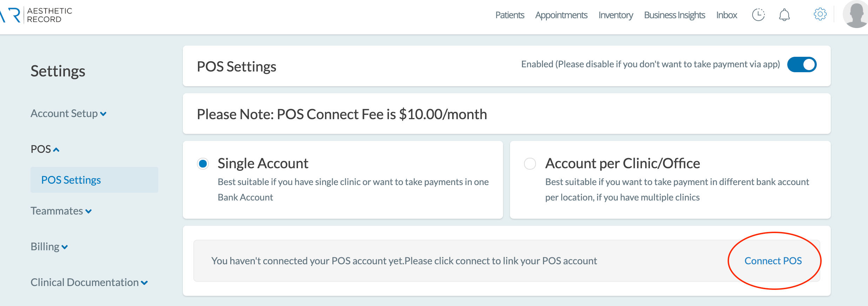
Task: Collapse the POS sidebar section
Action: click(x=45, y=149)
